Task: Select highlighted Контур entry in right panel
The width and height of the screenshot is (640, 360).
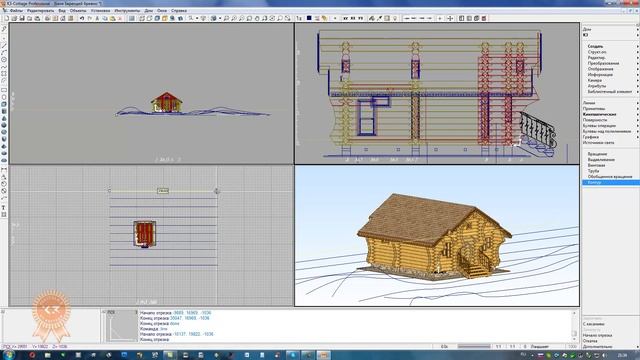Action: tap(611, 182)
